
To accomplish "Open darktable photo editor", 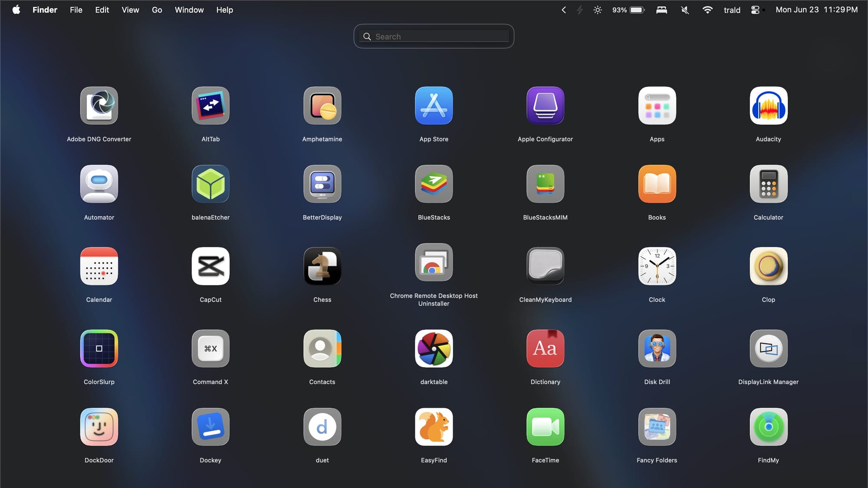I will coord(434,348).
